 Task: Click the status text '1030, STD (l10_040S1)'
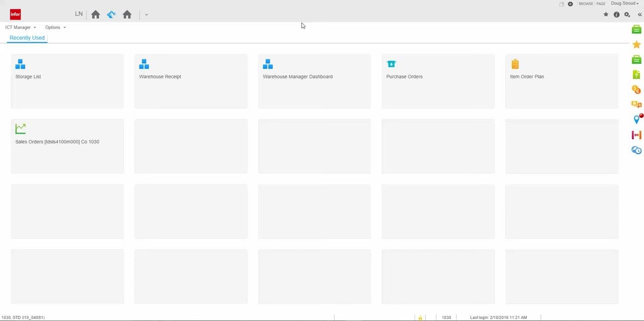click(x=23, y=317)
